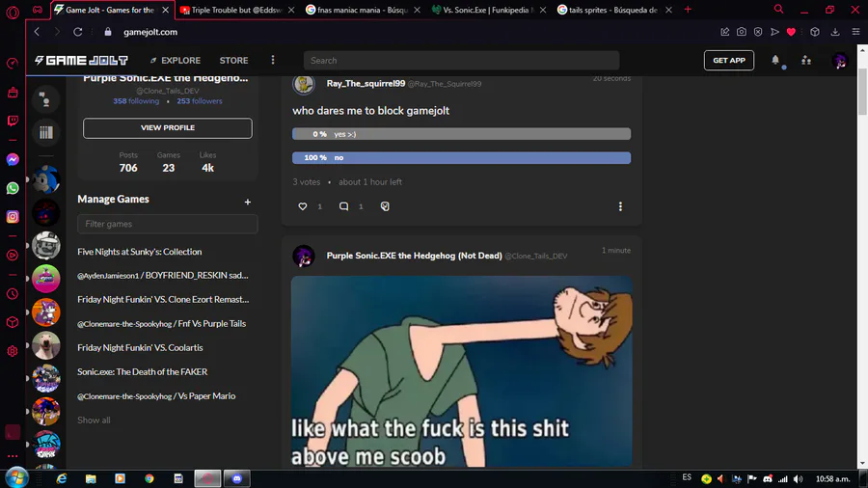Open Opera easy setup menu icon

tap(855, 32)
